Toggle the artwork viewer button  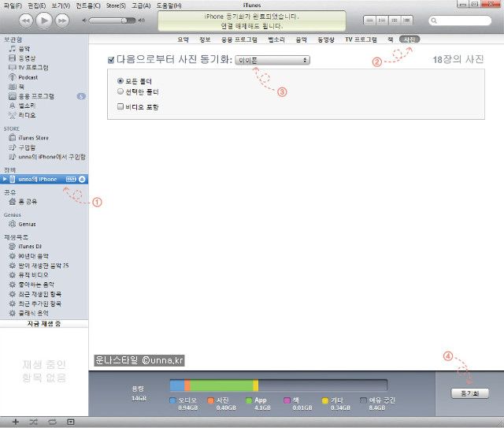click(x=71, y=422)
